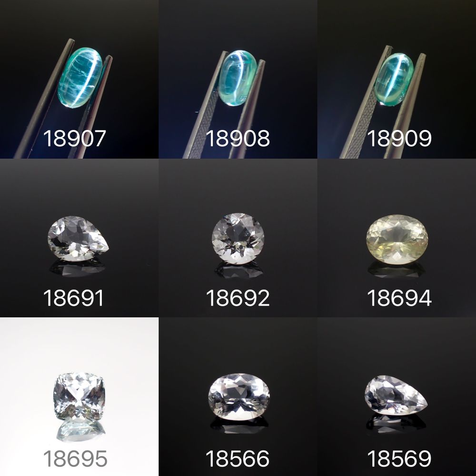Viewport: 476px width, 476px height.
Task: Click the number label 18908
Action: coord(238,139)
